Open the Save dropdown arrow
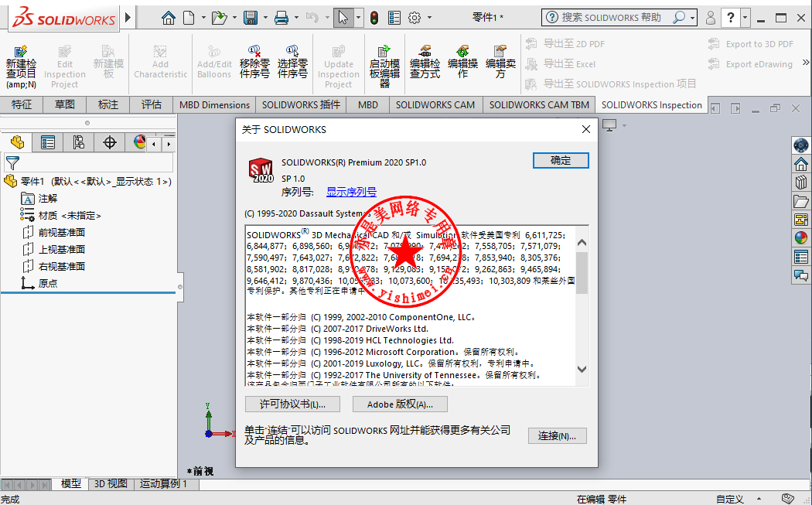 pos(266,18)
